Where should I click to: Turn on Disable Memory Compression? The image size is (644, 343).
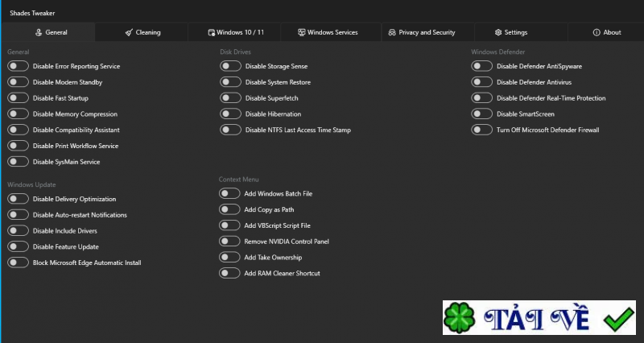click(x=18, y=114)
